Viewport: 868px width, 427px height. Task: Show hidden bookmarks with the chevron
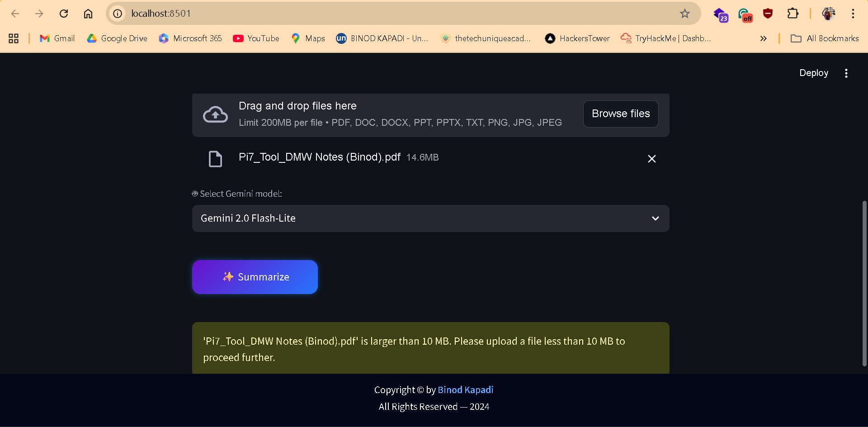pos(763,38)
